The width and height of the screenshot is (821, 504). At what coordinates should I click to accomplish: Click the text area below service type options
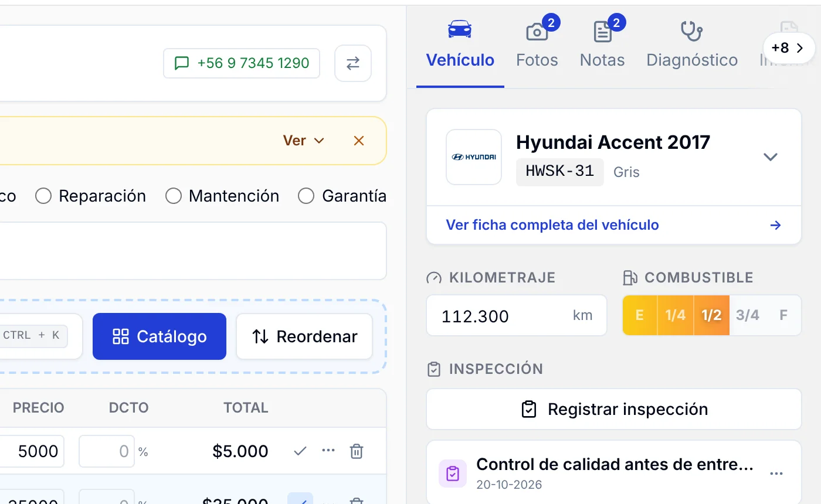[193, 251]
